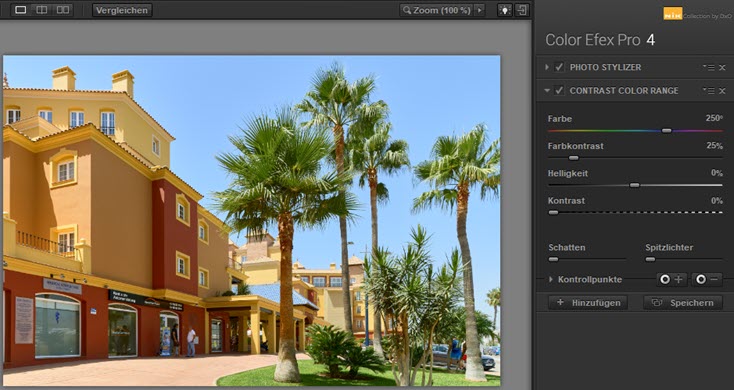Adjust the Helligkeit slider handle
Image resolution: width=734 pixels, height=390 pixels.
pyautogui.click(x=634, y=185)
